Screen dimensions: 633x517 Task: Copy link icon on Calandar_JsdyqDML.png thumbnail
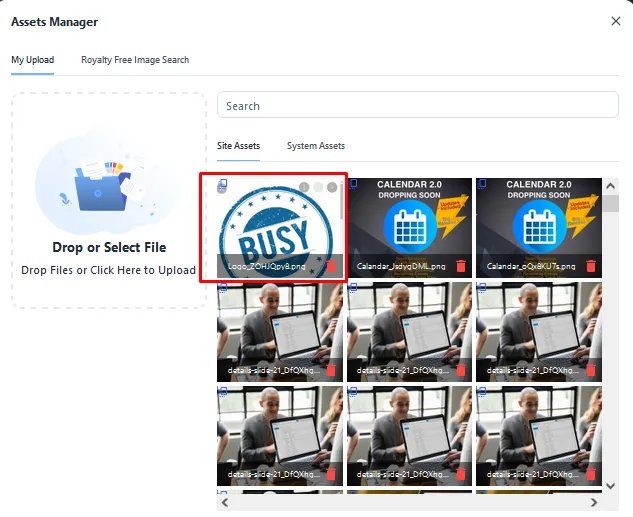tap(353, 184)
